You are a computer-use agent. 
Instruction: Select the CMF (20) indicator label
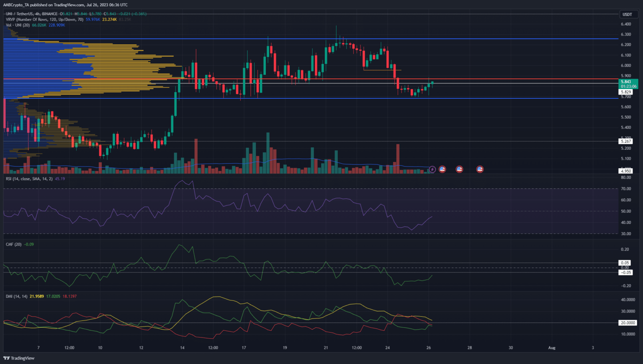[13, 244]
